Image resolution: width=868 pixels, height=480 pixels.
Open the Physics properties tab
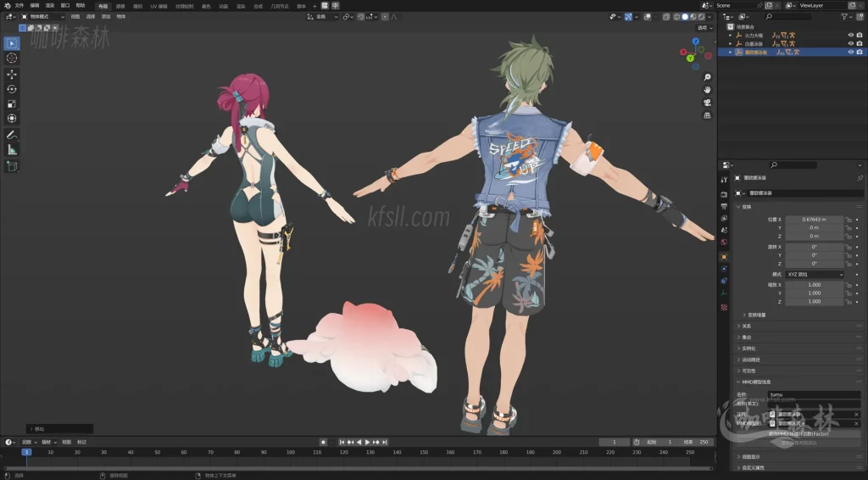click(x=724, y=269)
